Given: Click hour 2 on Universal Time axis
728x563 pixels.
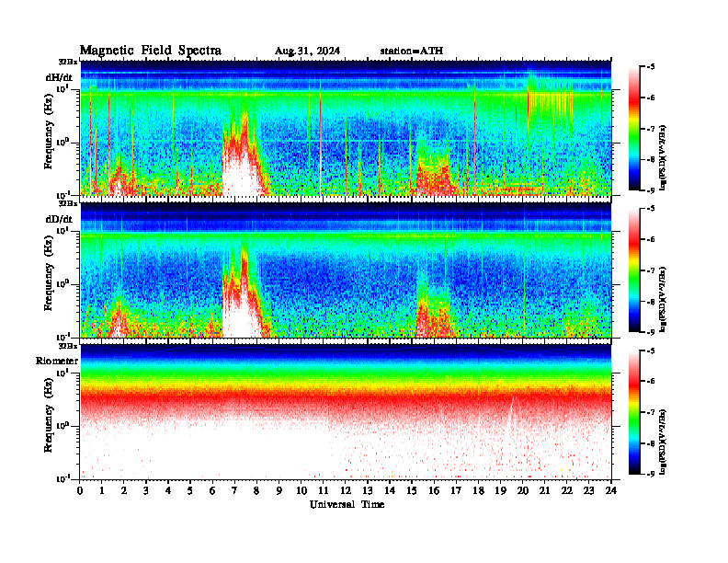Looking at the screenshot, I should point(124,490).
